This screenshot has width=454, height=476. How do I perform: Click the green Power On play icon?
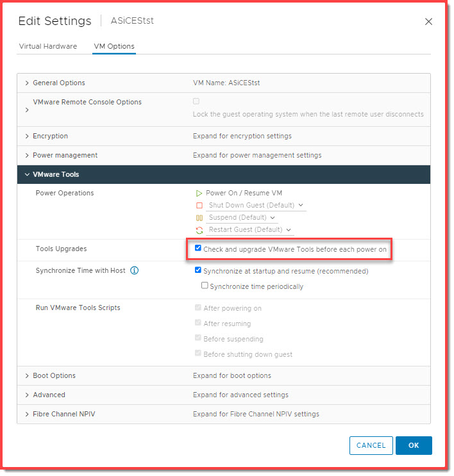tap(199, 193)
